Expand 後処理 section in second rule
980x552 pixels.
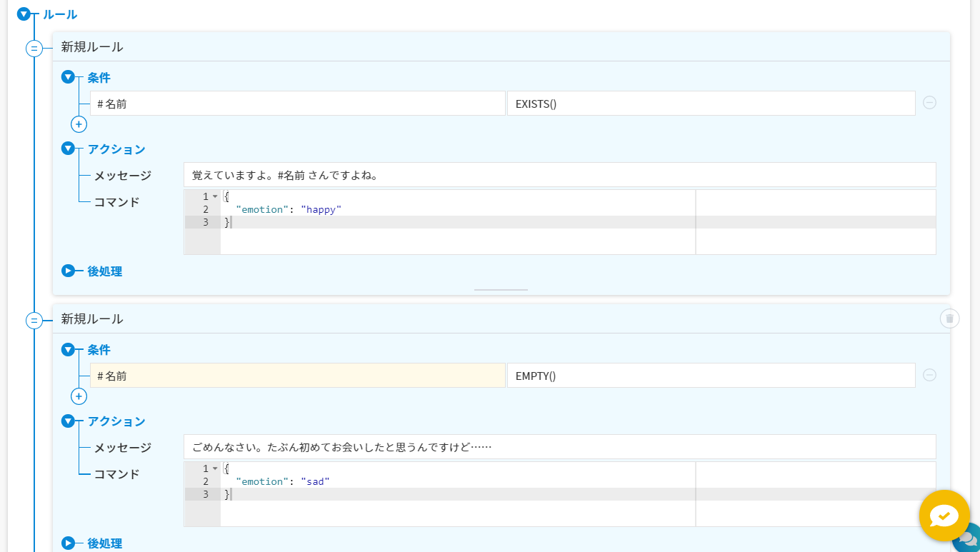(68, 543)
